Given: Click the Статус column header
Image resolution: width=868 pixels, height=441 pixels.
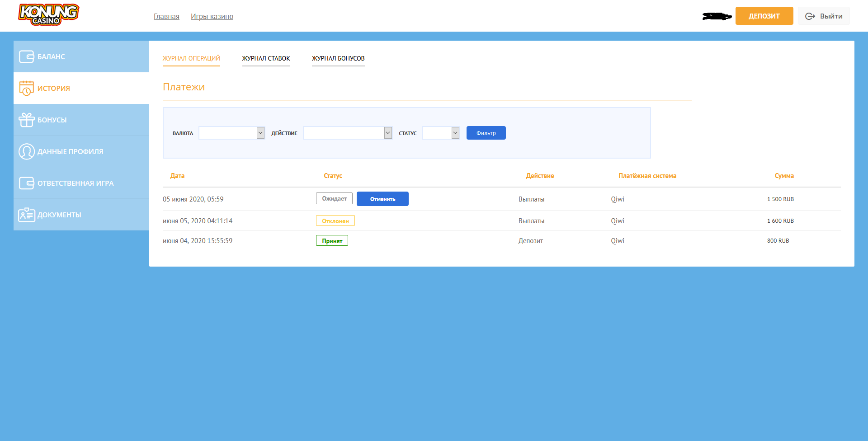Looking at the screenshot, I should click(333, 176).
